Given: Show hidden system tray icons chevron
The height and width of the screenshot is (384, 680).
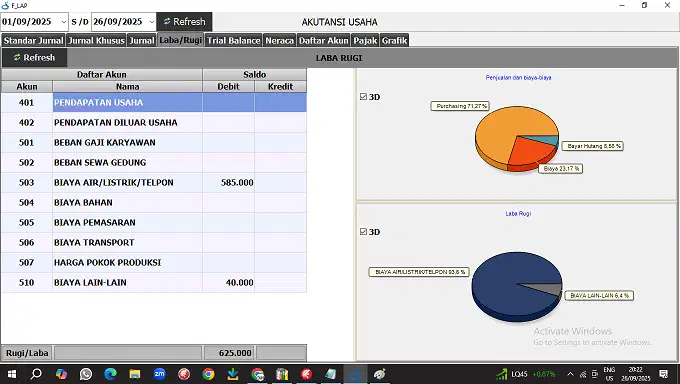Looking at the screenshot, I should (570, 374).
